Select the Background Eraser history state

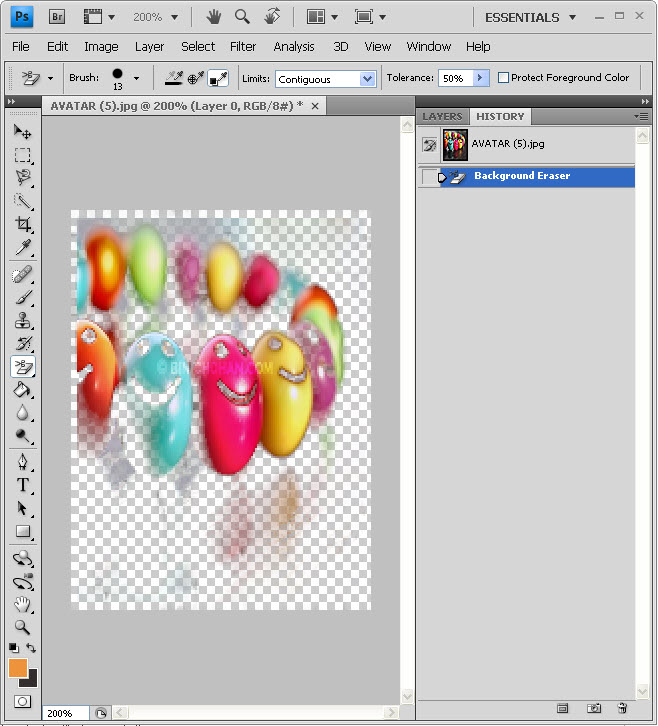tap(522, 177)
